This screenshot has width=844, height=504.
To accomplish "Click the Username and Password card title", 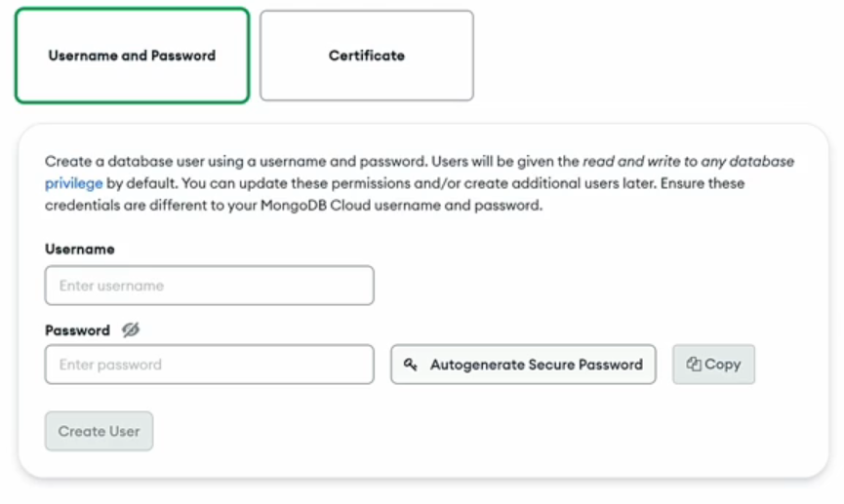I will click(132, 56).
